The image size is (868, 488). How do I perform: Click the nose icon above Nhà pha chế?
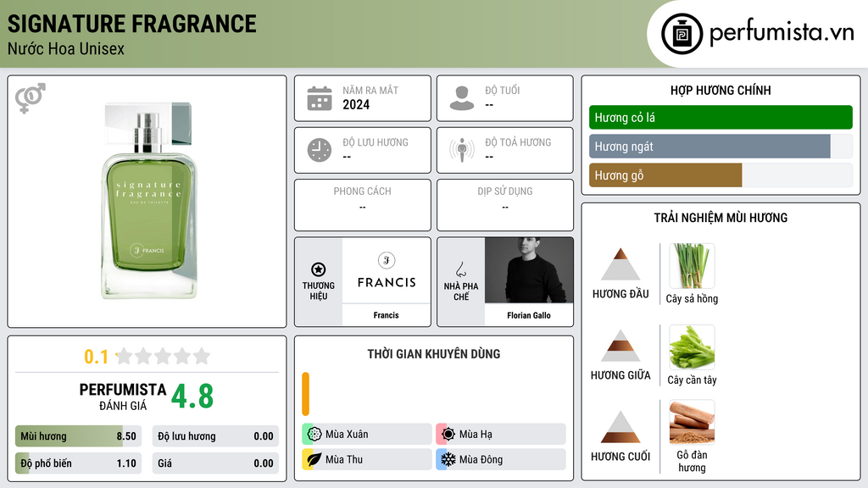460,269
